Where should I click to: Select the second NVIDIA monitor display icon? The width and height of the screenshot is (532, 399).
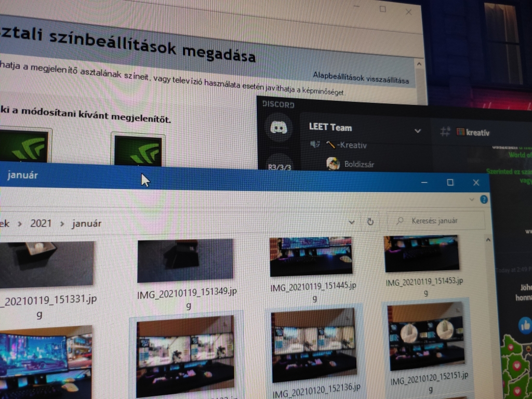(x=138, y=150)
